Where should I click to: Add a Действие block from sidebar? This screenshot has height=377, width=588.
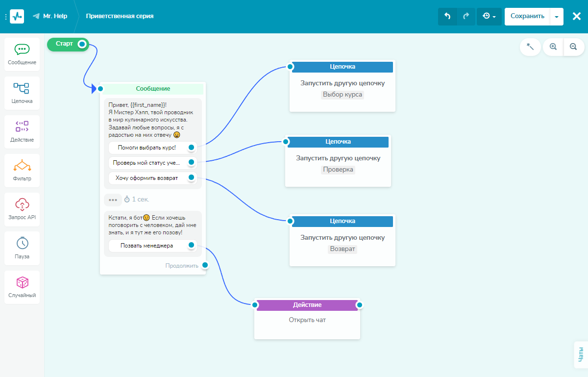pos(22,132)
